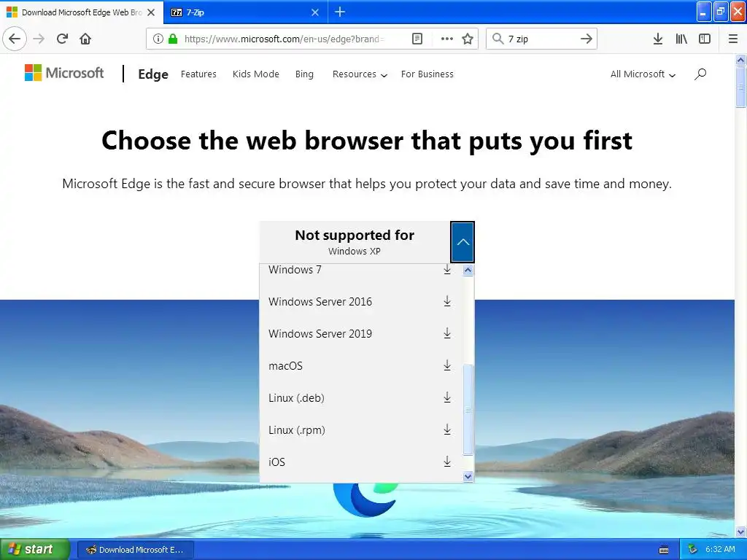747x560 pixels.
Task: Select Linux (.deb) entry
Action: click(x=296, y=397)
